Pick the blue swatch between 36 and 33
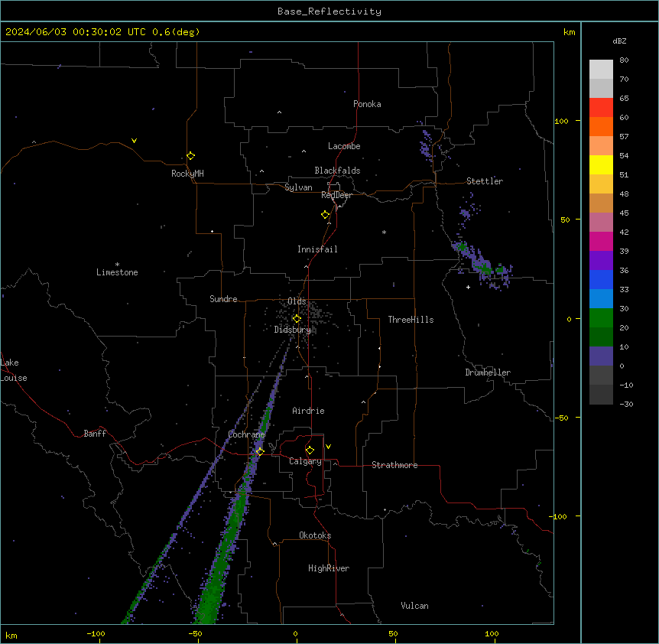The image size is (659, 644). coord(601,279)
